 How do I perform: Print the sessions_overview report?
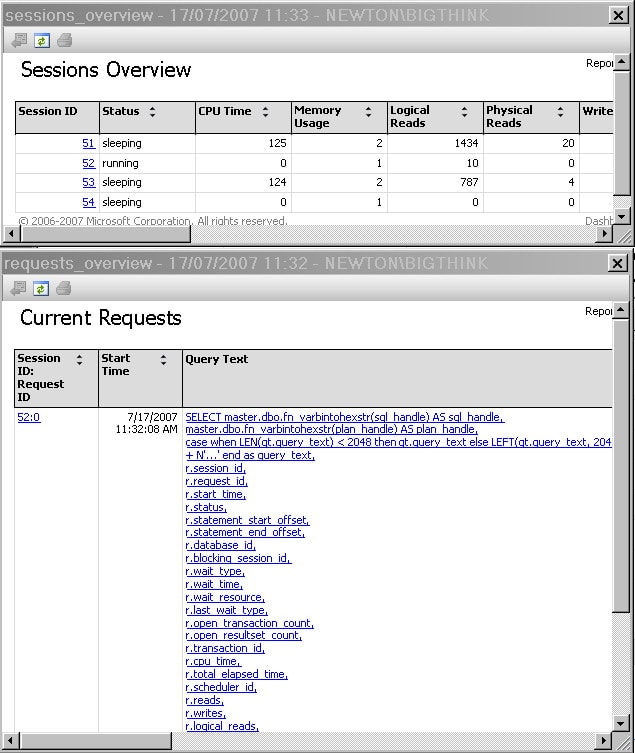click(64, 41)
